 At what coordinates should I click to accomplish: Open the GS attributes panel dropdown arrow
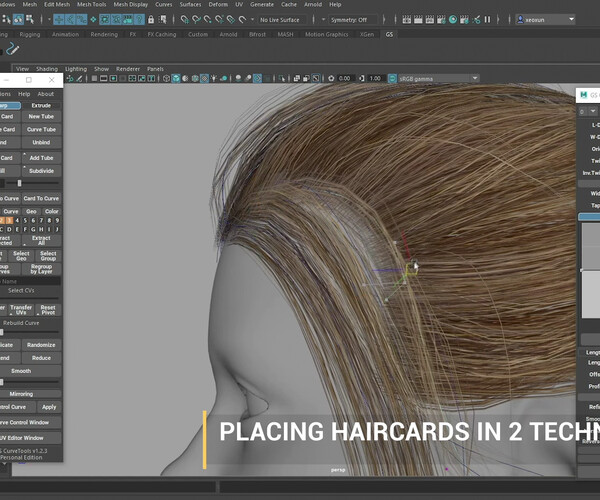[x=593, y=111]
